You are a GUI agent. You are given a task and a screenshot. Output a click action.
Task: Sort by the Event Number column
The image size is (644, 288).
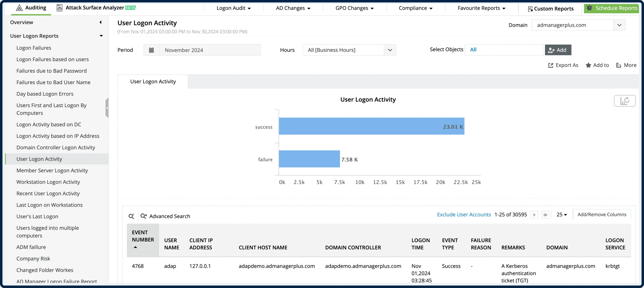coord(143,240)
